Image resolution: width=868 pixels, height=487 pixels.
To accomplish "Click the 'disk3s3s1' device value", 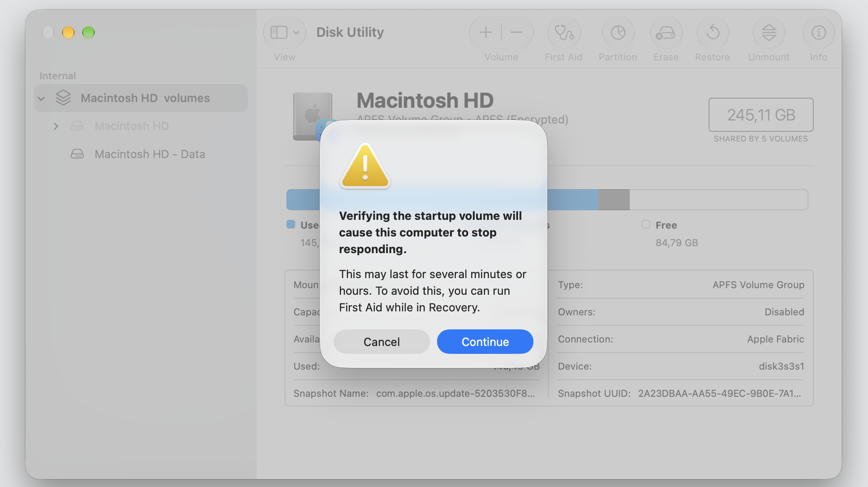I will tap(781, 366).
